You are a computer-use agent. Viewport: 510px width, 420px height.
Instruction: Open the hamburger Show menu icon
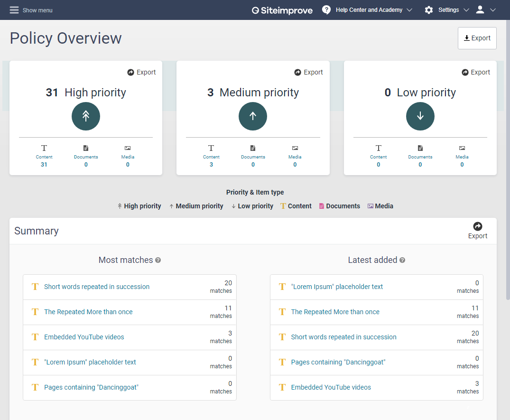(14, 10)
